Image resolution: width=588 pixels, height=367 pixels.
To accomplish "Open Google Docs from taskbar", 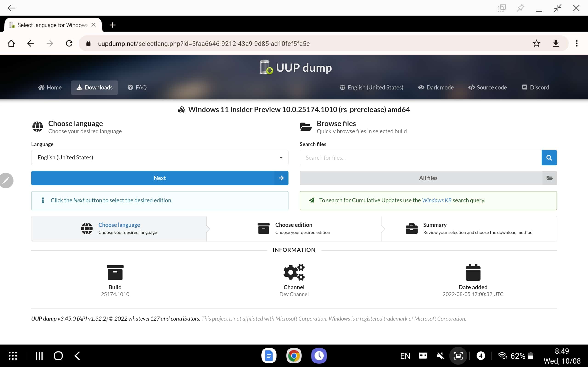I will (x=269, y=356).
